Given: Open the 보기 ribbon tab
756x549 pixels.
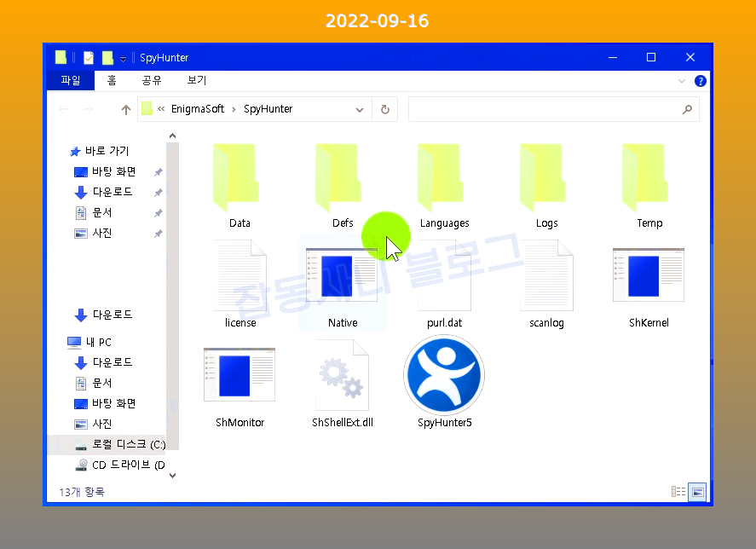Looking at the screenshot, I should pyautogui.click(x=197, y=81).
